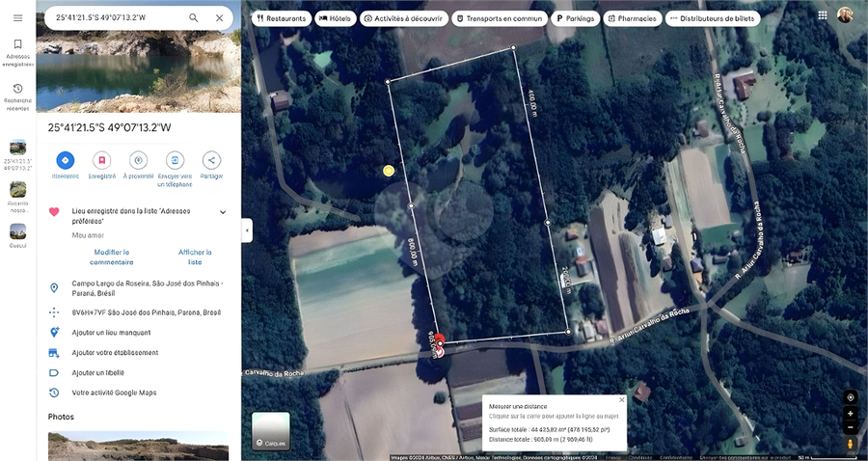Click the search magnifier icon
Viewport: 868px width, 461px height.
(194, 17)
